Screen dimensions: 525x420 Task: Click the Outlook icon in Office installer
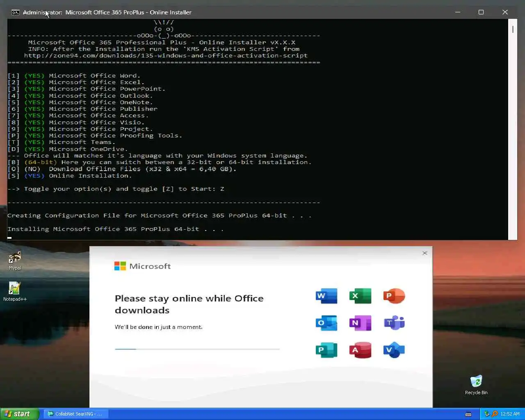[326, 323]
